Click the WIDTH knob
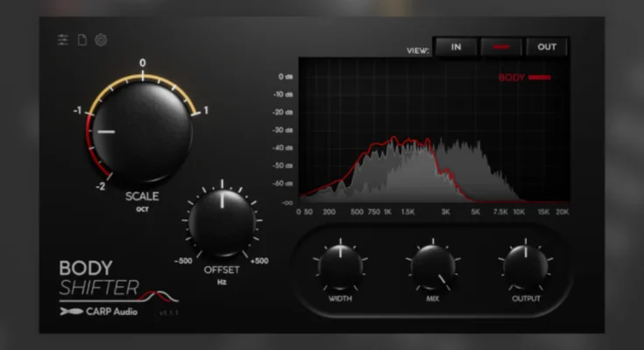The image size is (644, 350). click(x=341, y=266)
